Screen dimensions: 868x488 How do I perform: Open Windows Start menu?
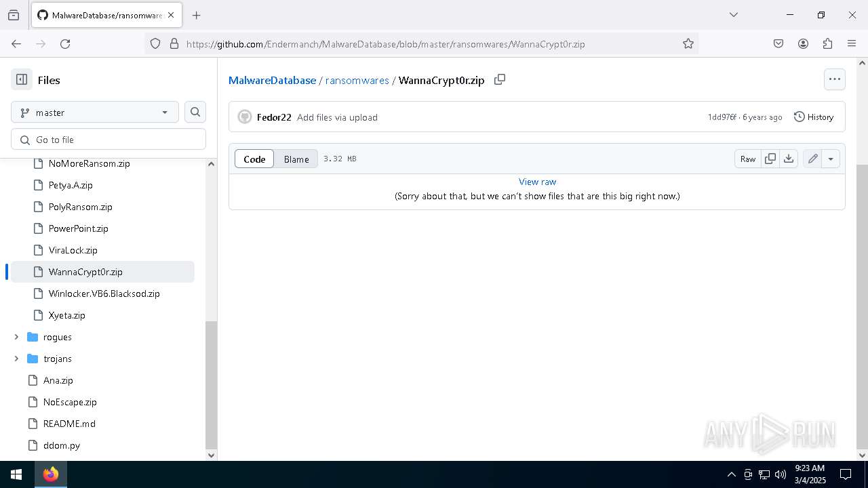16,474
